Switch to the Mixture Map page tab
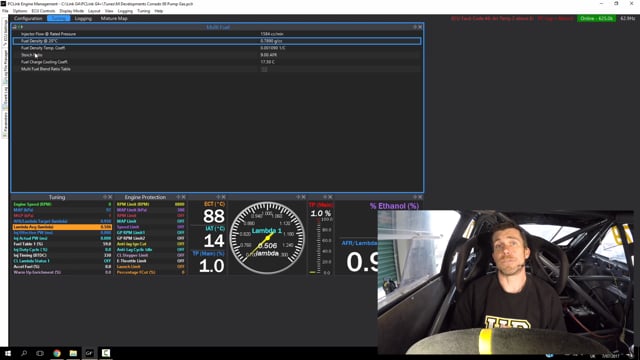This screenshot has width=640, height=360. point(114,18)
